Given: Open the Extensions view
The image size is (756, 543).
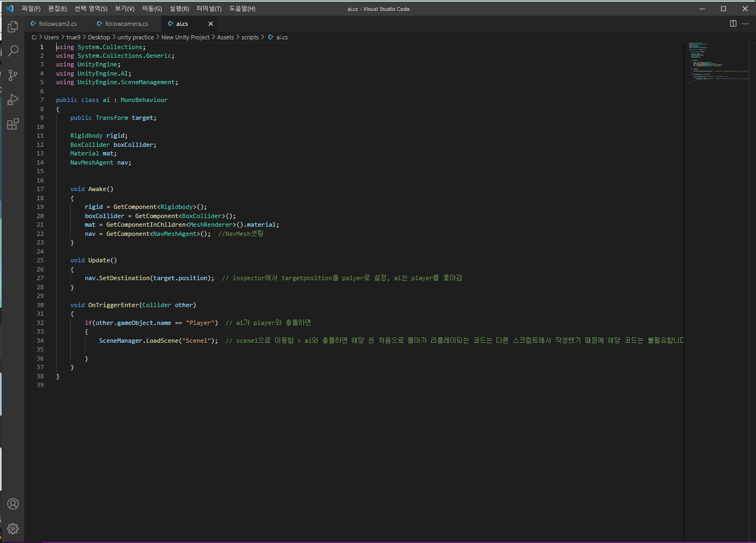Looking at the screenshot, I should point(13,124).
